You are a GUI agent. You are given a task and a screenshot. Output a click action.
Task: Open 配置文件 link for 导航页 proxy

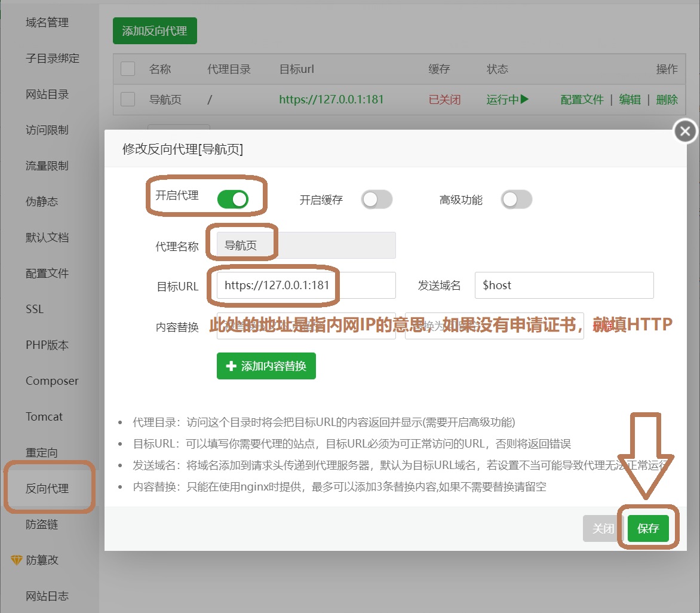(x=582, y=100)
